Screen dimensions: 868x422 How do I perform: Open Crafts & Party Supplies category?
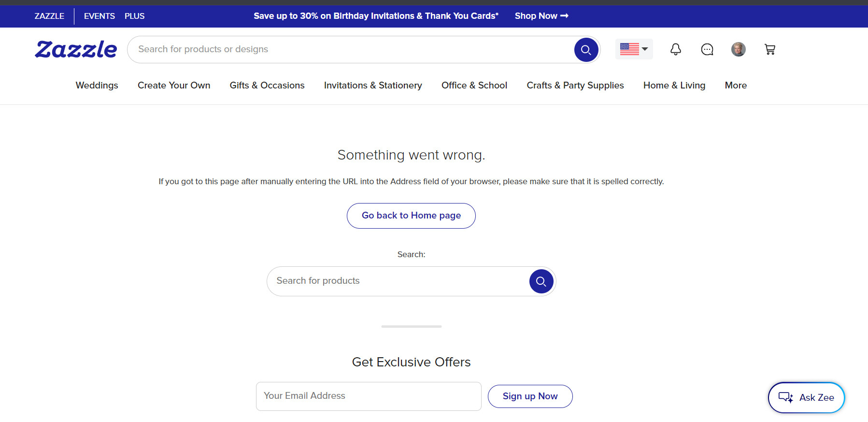[x=575, y=85]
